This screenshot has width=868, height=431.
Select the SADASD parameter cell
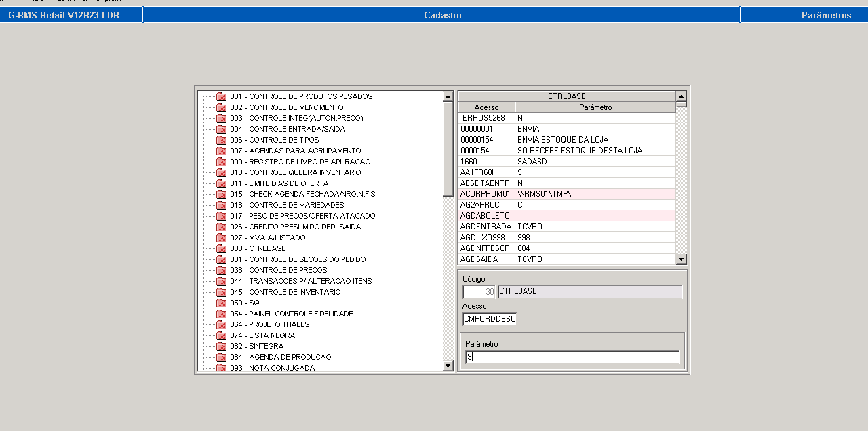point(595,162)
